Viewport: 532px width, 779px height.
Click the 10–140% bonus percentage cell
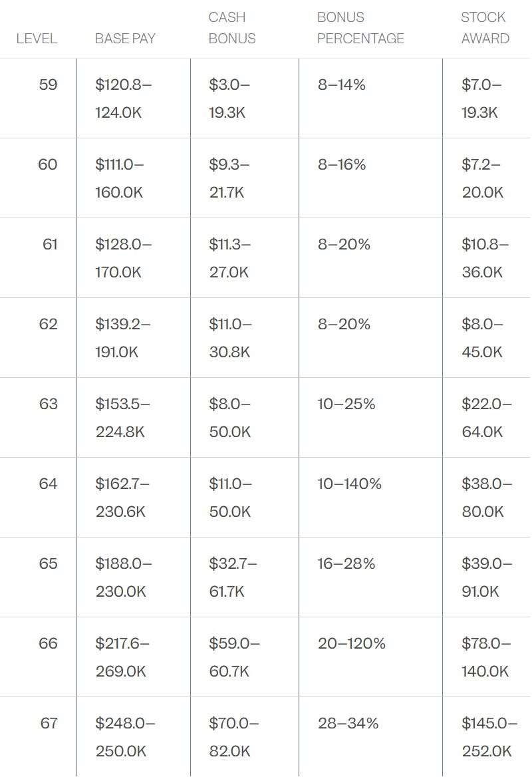(350, 484)
